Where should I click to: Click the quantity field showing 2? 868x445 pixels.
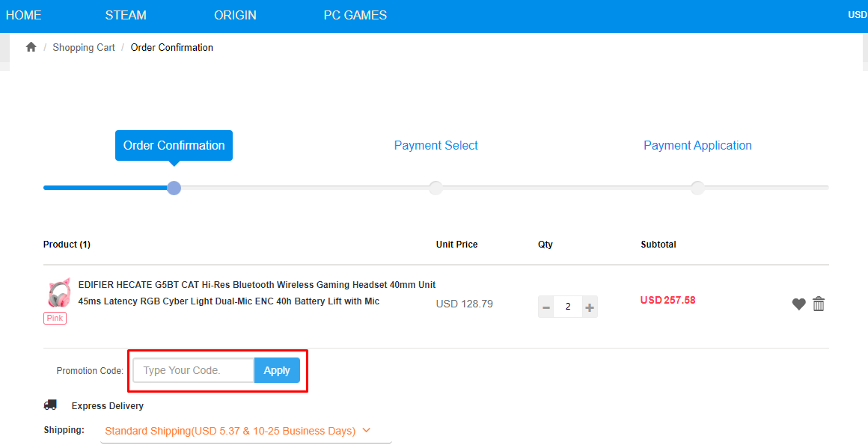pyautogui.click(x=568, y=307)
